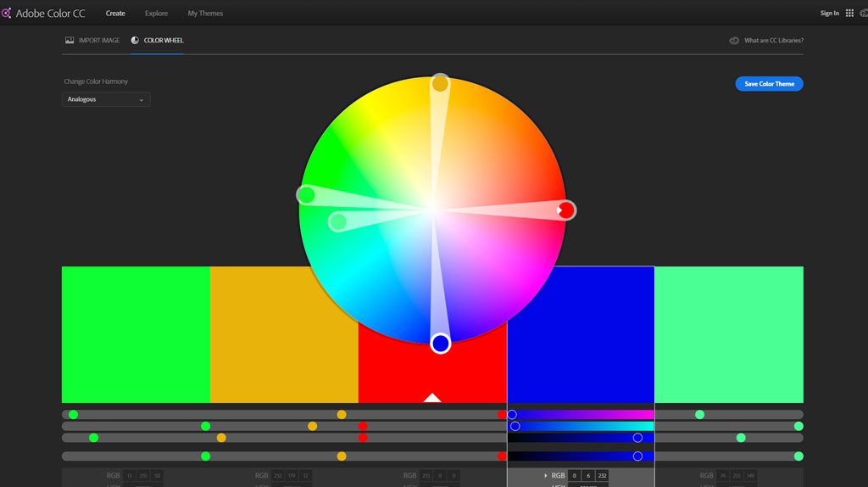This screenshot has height=487, width=868.
Task: Switch to the Color Wheel tab
Action: (158, 41)
